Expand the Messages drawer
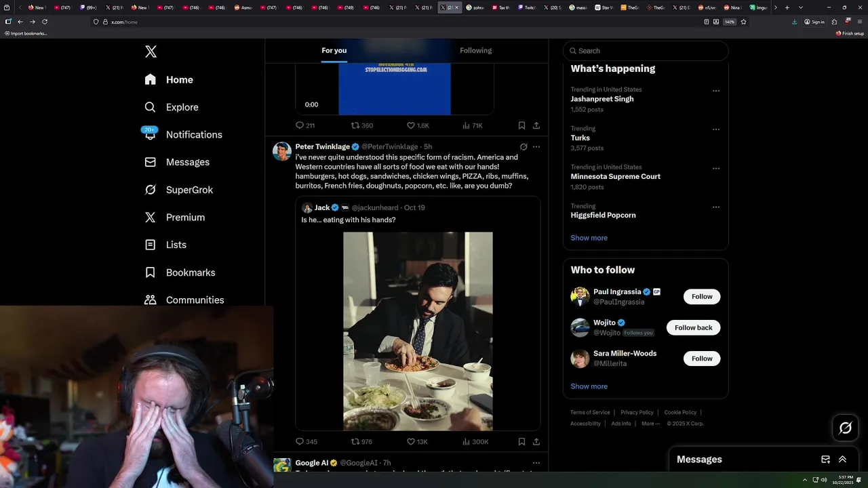The image size is (868, 488). 842,459
